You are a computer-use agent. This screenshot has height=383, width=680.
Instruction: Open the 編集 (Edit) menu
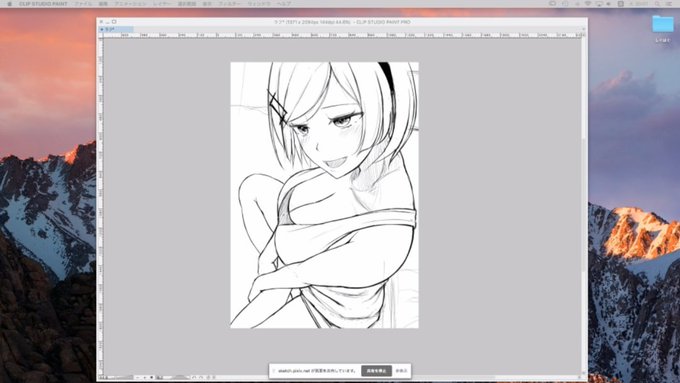pyautogui.click(x=103, y=3)
